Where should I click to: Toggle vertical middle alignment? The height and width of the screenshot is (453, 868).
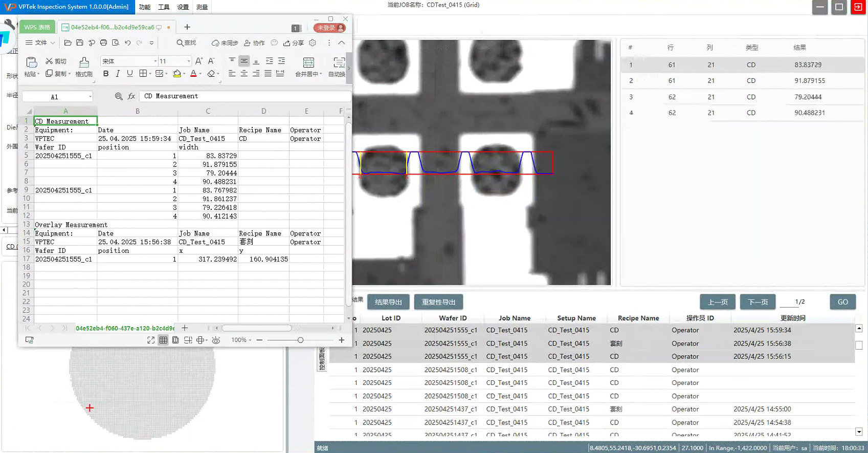click(244, 61)
